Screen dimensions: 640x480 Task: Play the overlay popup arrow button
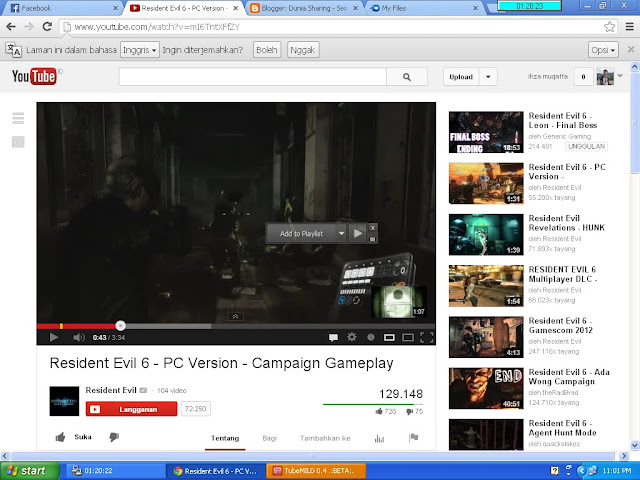tap(358, 233)
